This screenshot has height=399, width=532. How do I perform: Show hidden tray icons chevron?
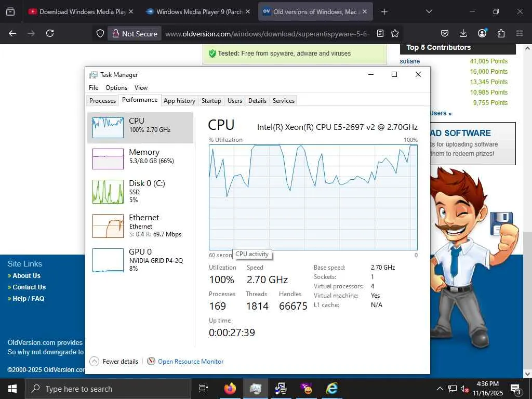tap(440, 389)
